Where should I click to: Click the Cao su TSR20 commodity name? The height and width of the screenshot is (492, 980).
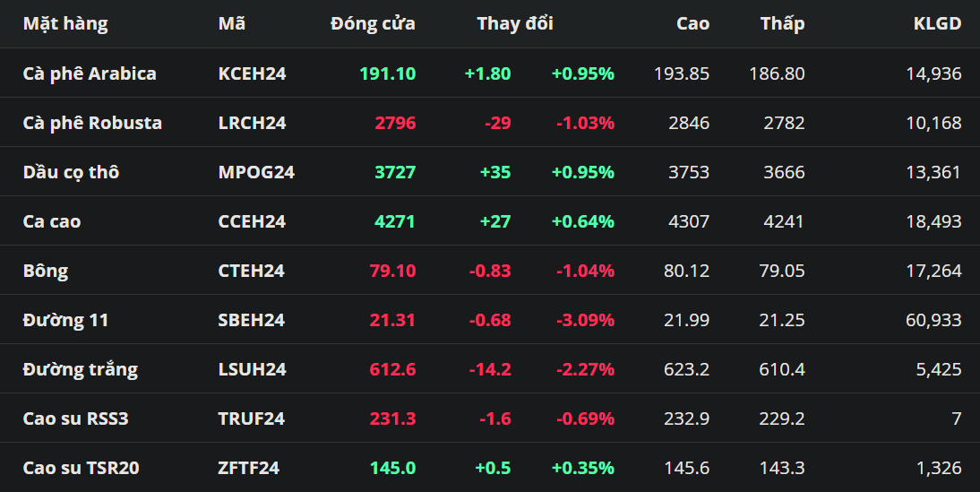(x=81, y=468)
